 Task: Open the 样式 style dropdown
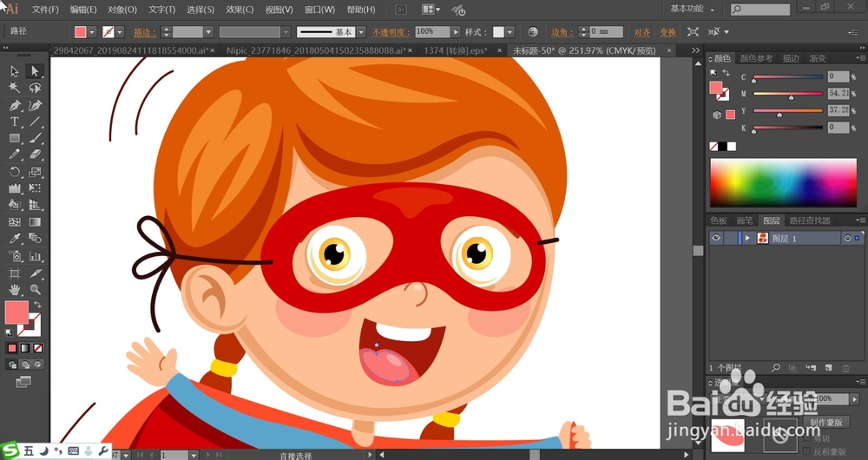pos(510,32)
